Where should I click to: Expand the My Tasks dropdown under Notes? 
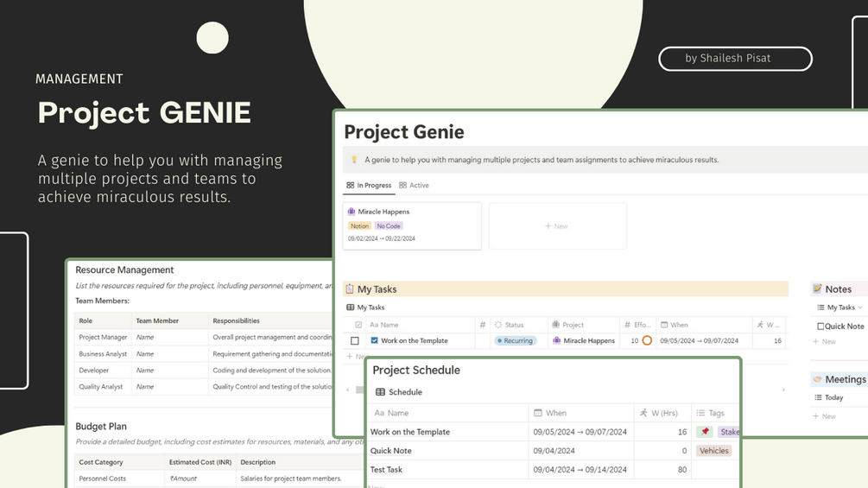(839, 307)
